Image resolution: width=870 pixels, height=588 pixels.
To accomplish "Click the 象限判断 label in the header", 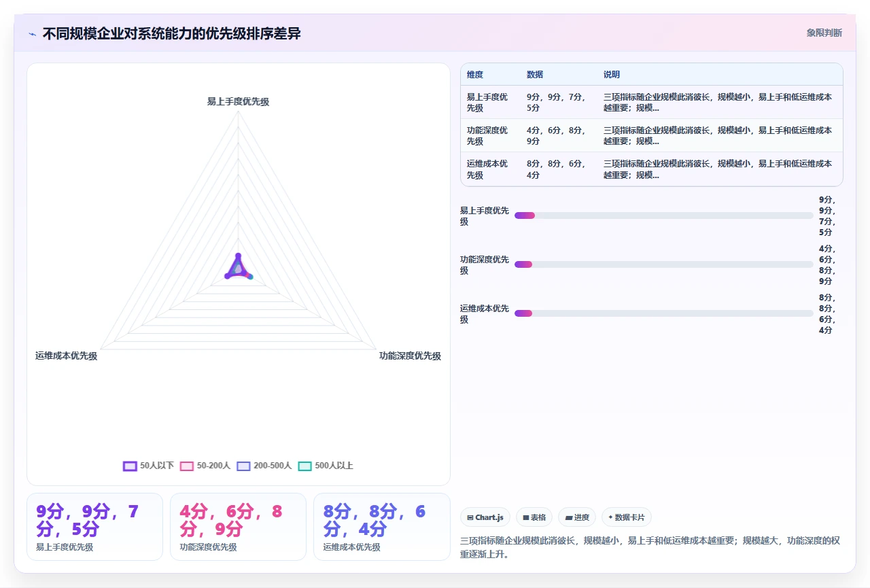I will tap(824, 33).
